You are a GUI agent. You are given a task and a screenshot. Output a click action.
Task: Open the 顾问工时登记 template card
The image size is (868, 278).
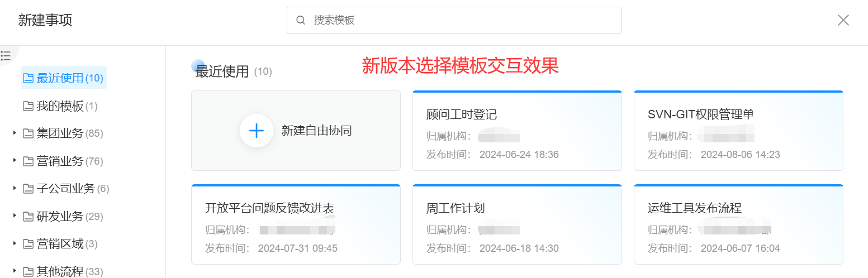(x=516, y=131)
